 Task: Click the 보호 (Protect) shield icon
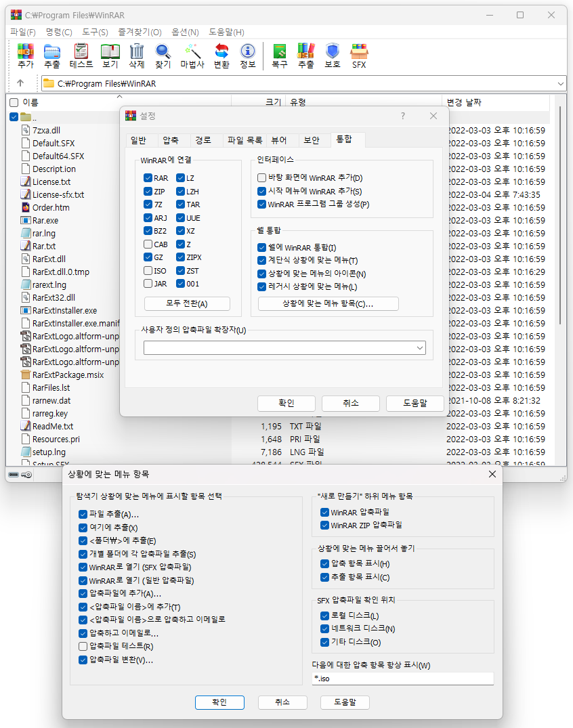click(333, 56)
